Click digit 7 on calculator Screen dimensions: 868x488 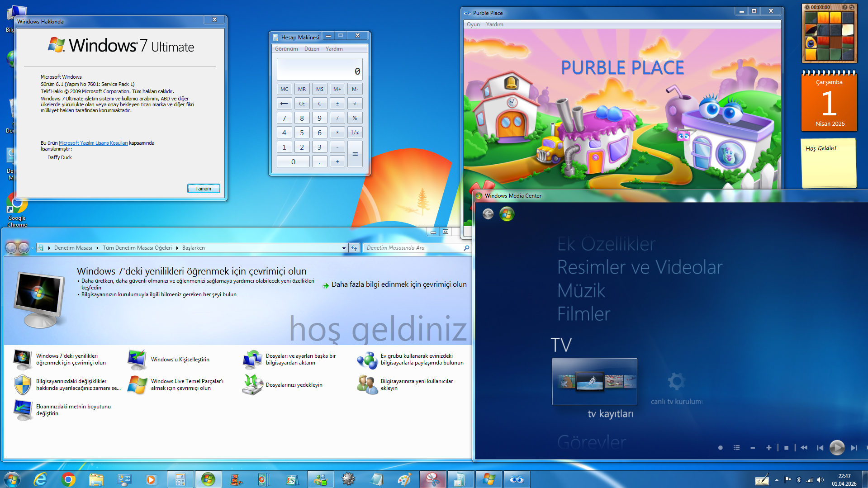click(x=284, y=118)
